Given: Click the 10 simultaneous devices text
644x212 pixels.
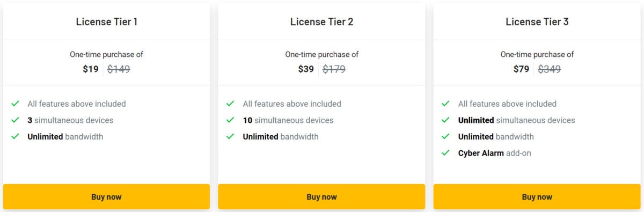Looking at the screenshot, I should click(x=288, y=120).
